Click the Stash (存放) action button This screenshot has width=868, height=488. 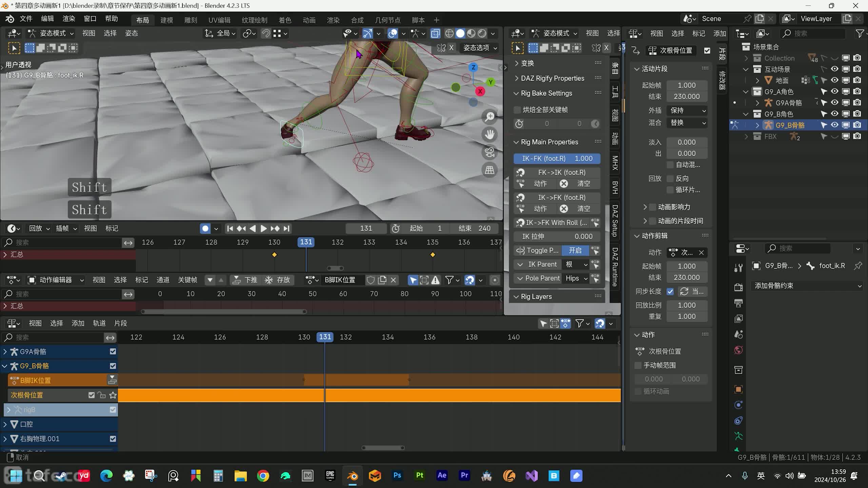pos(278,280)
